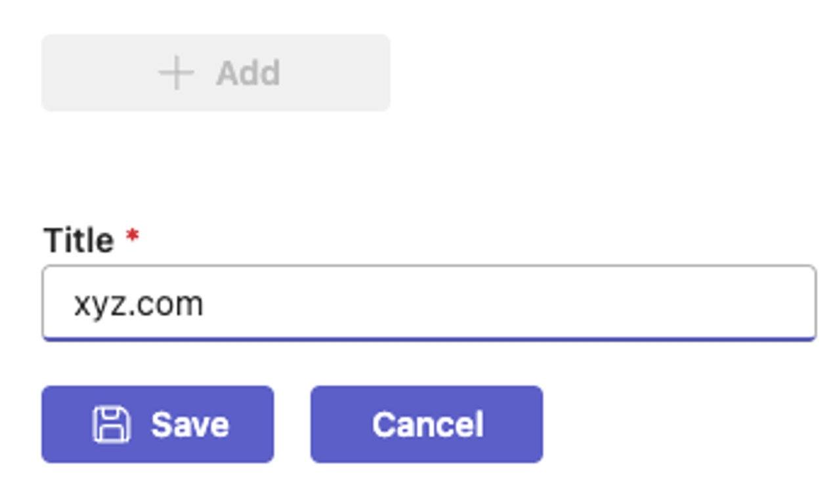Click the blue underline of Title field
The height and width of the screenshot is (504, 829).
coord(429,339)
